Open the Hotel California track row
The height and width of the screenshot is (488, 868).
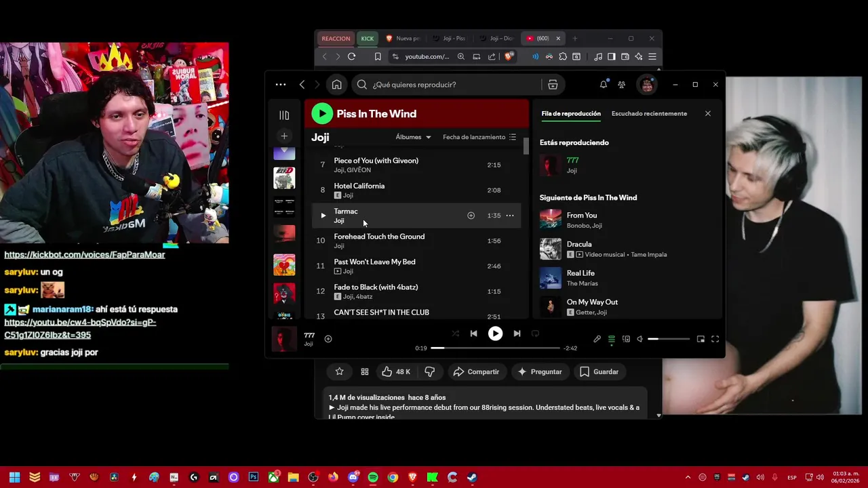point(416,190)
